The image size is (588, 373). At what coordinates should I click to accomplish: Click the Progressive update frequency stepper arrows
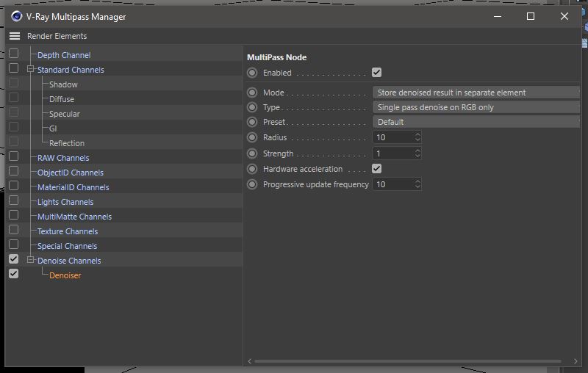417,184
